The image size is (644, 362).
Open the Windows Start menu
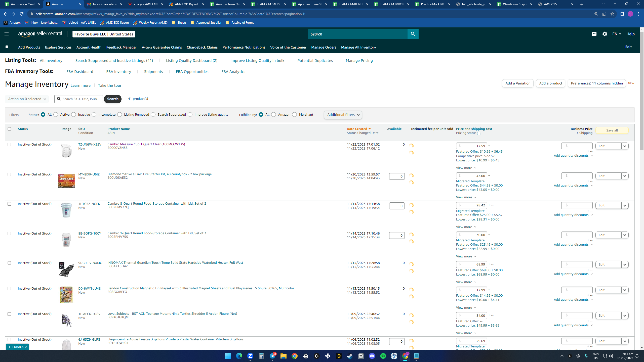pos(228,356)
